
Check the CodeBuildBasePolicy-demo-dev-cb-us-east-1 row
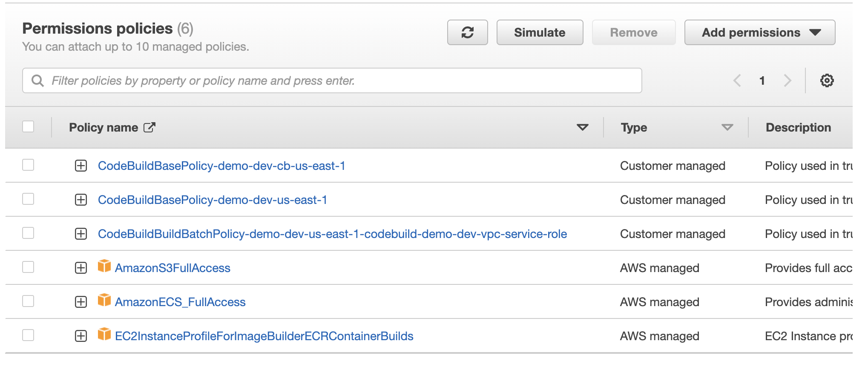[x=28, y=165]
